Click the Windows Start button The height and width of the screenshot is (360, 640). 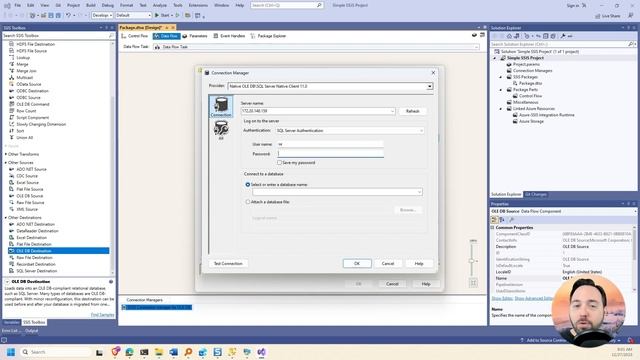[x=11, y=352]
